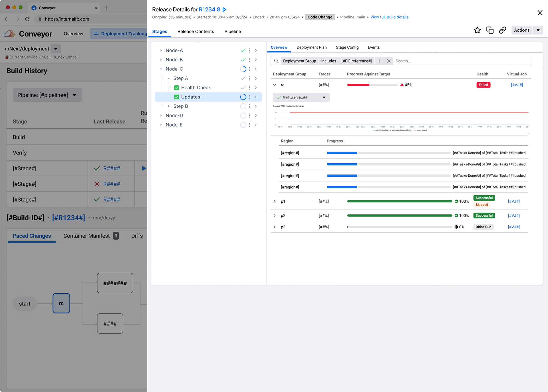The width and height of the screenshot is (548, 392).
Task: Click the p3 empty progress bar
Action: click(400, 227)
